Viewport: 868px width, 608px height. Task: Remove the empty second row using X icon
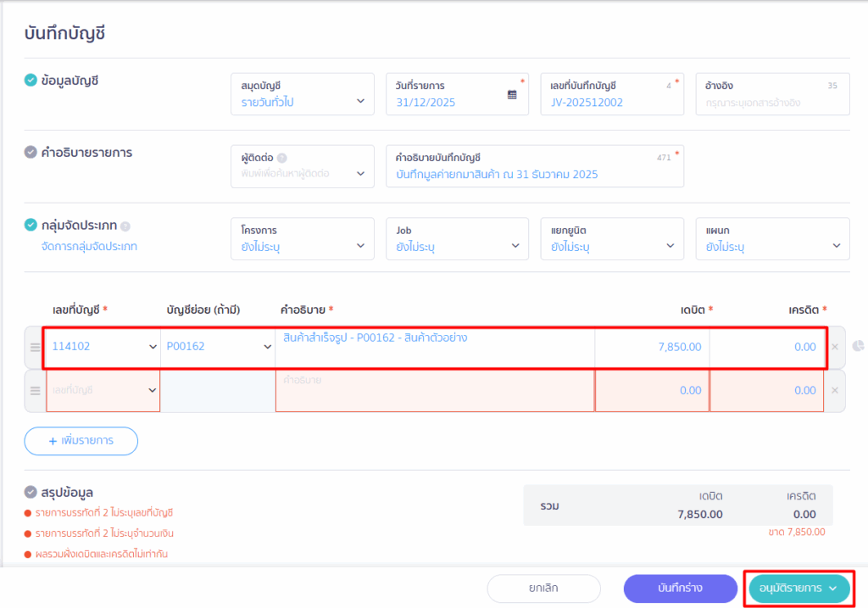click(x=834, y=390)
